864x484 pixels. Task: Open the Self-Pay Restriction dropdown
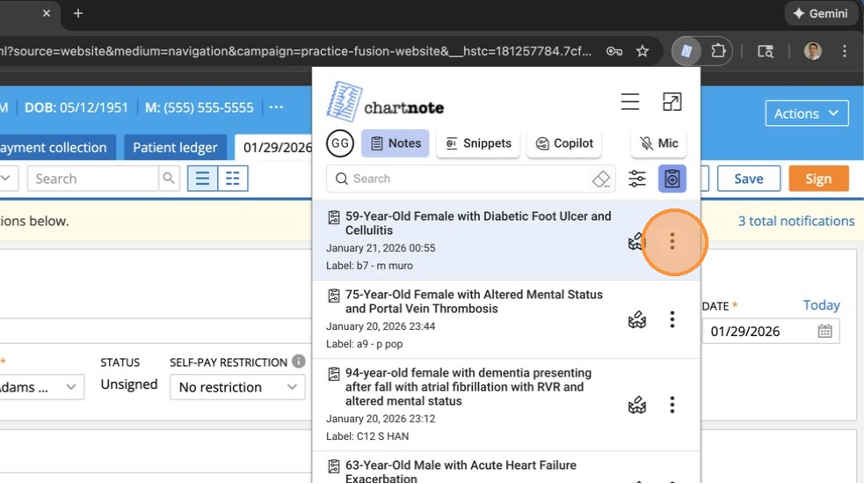pyautogui.click(x=237, y=387)
